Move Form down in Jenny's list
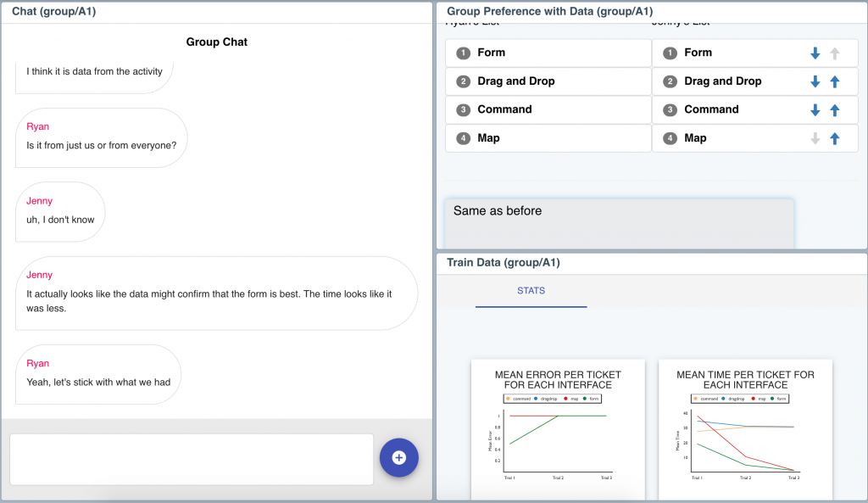This screenshot has width=868, height=503. click(x=815, y=53)
